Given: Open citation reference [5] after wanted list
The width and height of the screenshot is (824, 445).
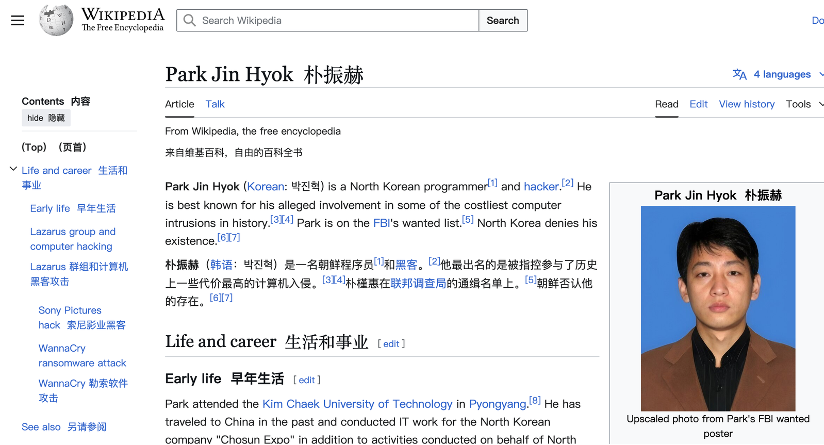Looking at the screenshot, I should 468,220.
